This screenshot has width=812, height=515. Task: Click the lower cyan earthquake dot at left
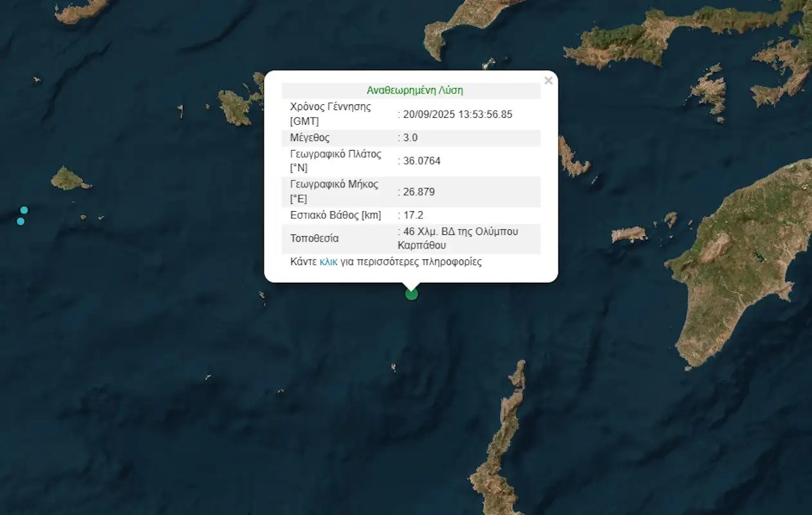tap(20, 221)
